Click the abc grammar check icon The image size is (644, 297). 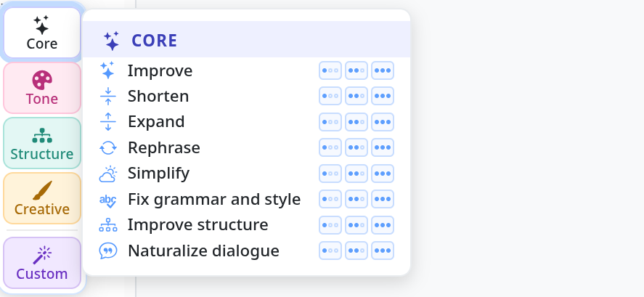108,200
